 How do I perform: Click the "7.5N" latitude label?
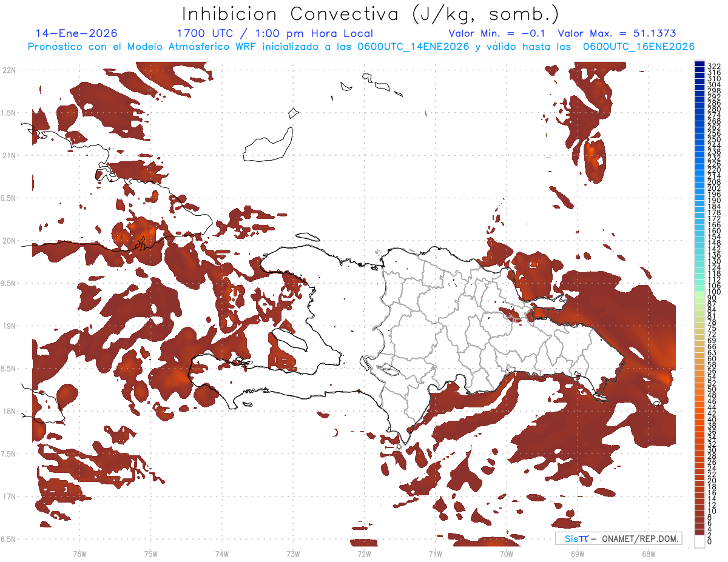[x=9, y=454]
